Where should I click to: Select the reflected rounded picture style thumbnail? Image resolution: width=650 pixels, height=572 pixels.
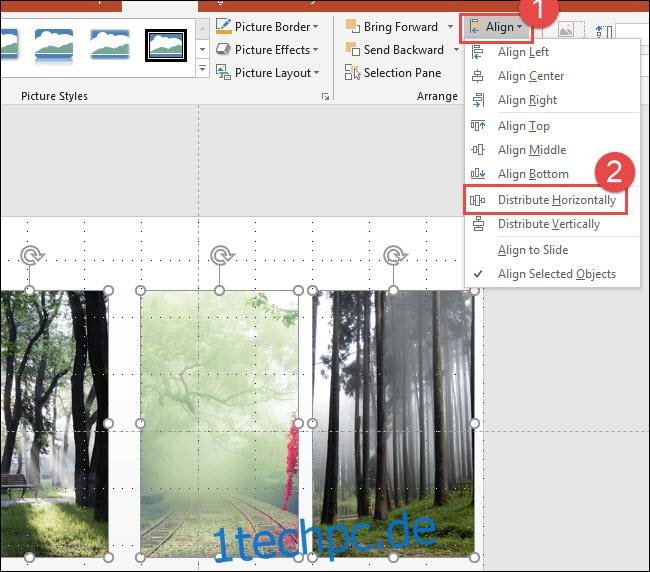pyautogui.click(x=54, y=46)
